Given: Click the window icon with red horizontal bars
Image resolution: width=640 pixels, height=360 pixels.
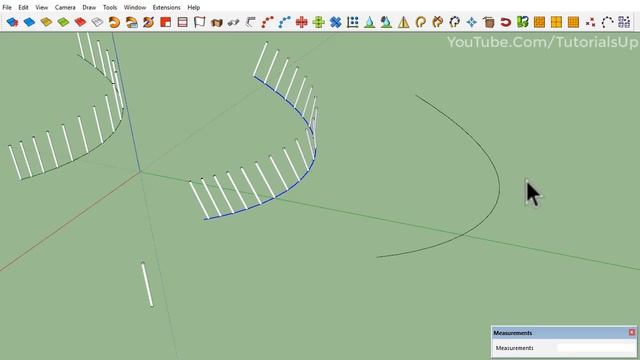Looking at the screenshot, I should pyautogui.click(x=182, y=22).
